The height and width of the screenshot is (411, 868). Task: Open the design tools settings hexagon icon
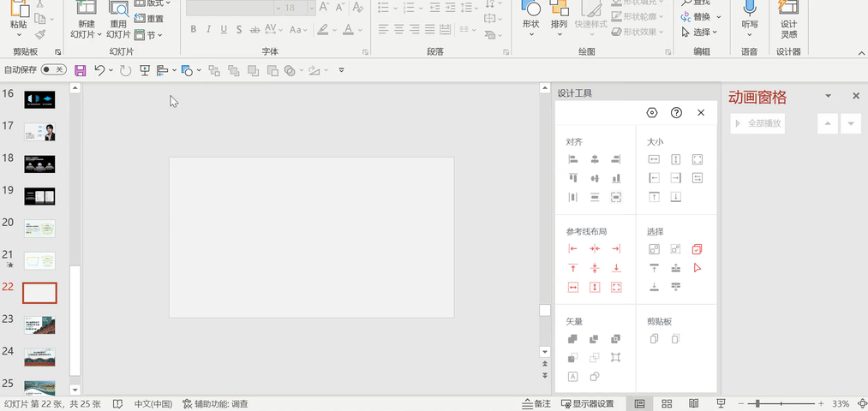[652, 113]
